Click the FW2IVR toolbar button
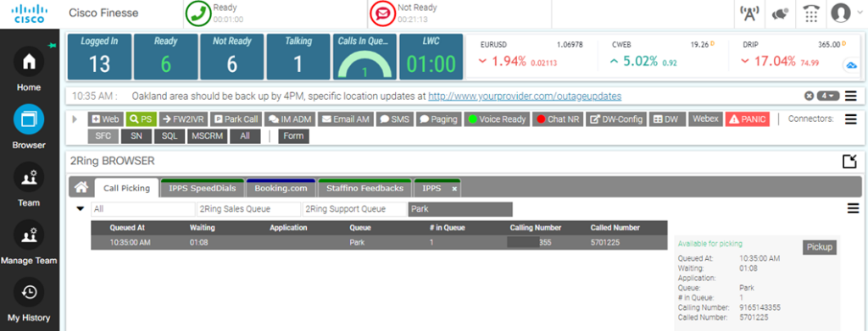 [x=184, y=119]
